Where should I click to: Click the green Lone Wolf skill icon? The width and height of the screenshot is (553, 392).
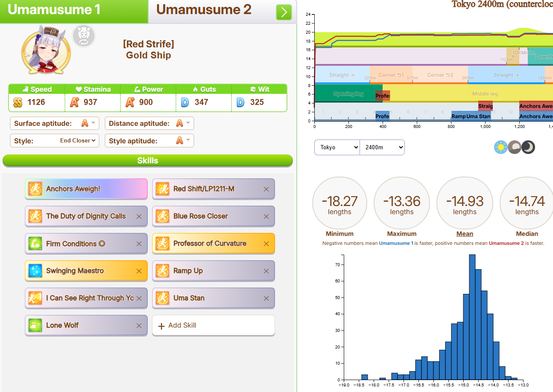coord(35,325)
